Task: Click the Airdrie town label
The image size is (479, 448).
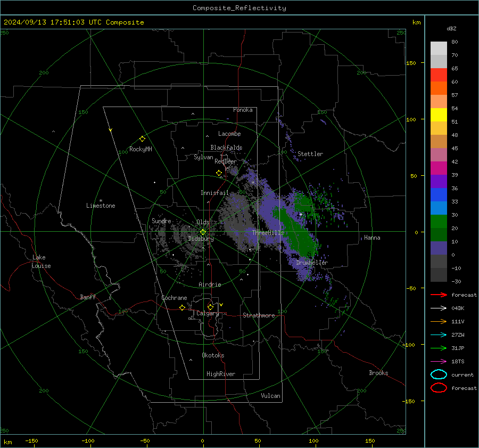Action: (210, 284)
